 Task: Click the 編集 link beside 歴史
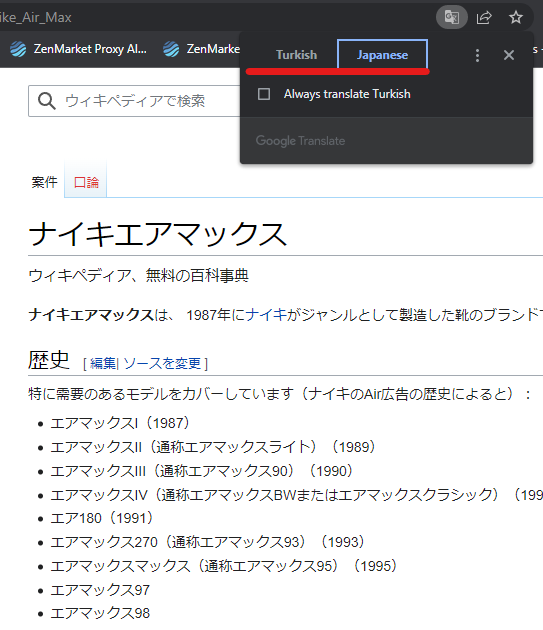coord(103,363)
